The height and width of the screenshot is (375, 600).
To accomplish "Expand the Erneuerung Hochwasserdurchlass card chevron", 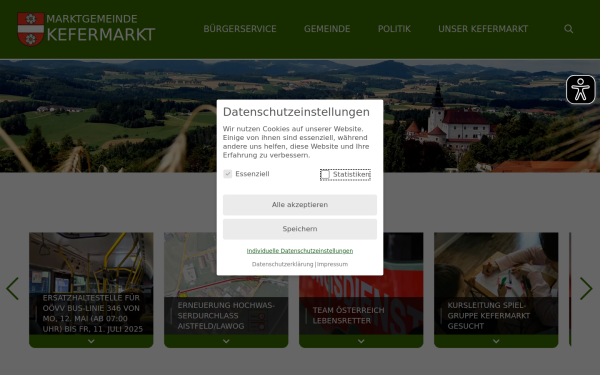I will pyautogui.click(x=226, y=341).
